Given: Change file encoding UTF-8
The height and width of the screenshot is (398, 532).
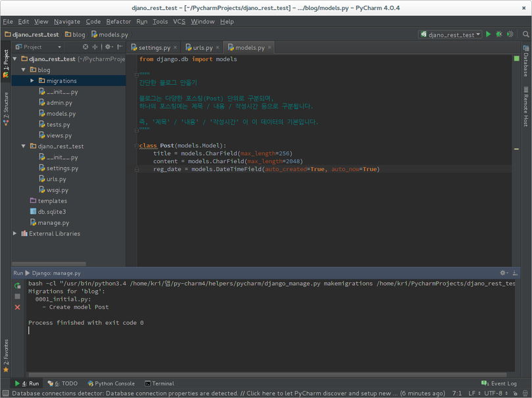Looking at the screenshot, I should (496, 393).
